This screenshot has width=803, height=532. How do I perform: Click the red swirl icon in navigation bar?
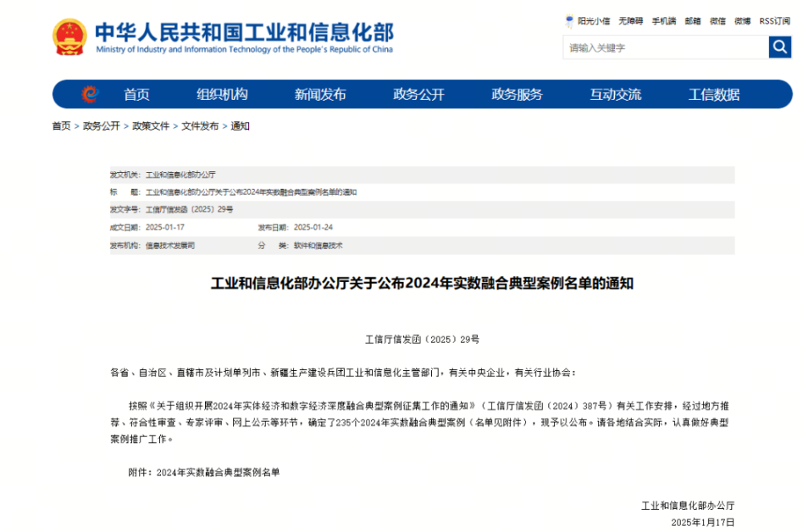90,94
